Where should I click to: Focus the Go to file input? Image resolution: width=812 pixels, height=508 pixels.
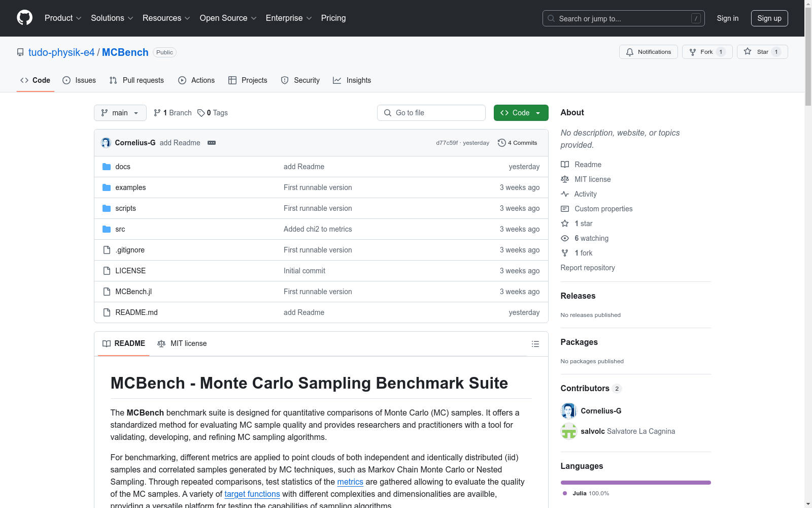(431, 113)
